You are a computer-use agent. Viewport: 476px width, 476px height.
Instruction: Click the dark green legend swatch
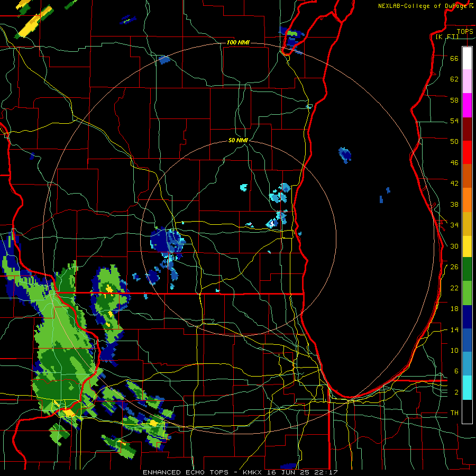click(x=467, y=269)
